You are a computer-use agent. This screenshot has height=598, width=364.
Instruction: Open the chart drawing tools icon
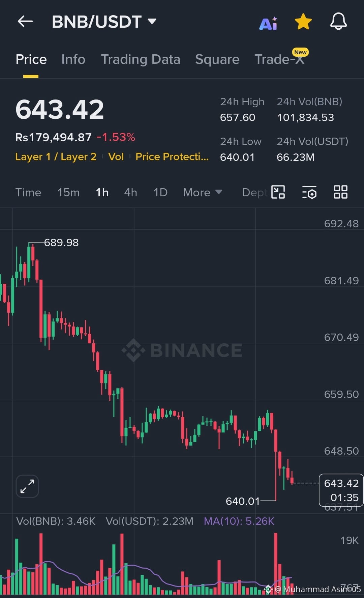click(x=278, y=192)
